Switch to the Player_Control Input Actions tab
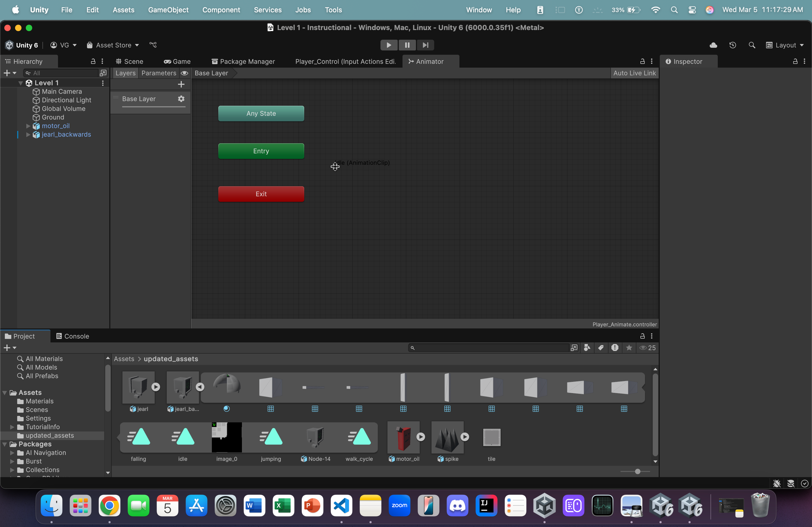 tap(345, 61)
